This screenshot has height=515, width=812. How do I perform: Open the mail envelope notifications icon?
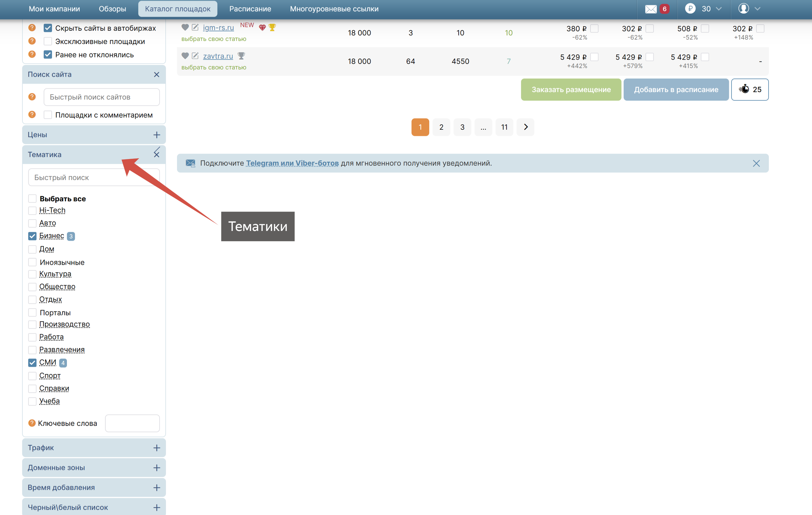click(x=651, y=9)
